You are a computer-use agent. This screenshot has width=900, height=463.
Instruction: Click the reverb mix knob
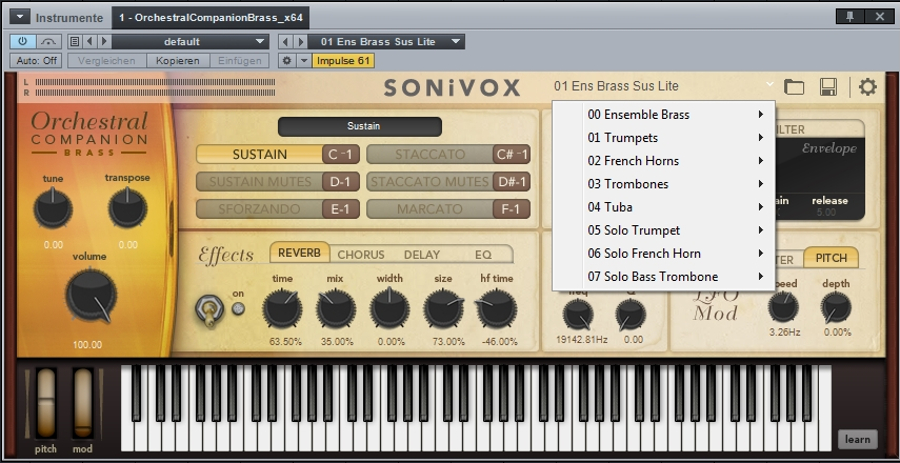point(336,309)
